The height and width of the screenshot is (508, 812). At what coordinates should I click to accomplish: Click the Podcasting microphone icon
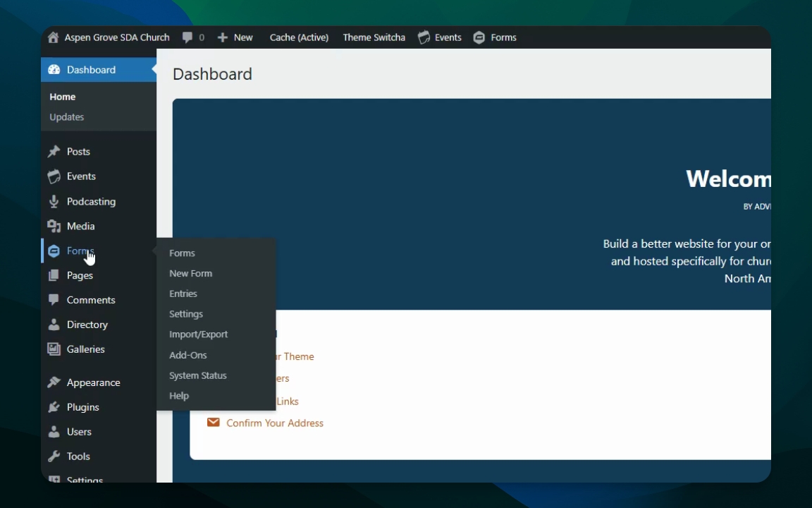pos(54,202)
